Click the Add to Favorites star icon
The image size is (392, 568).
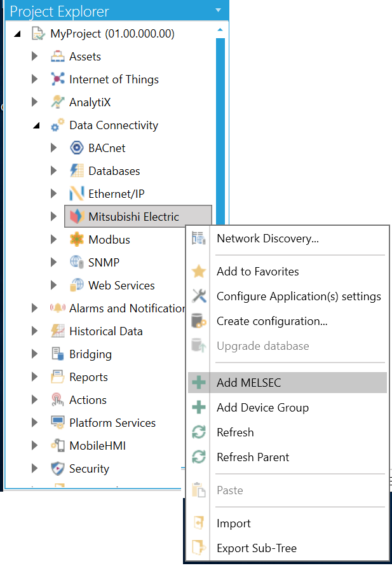[199, 272]
